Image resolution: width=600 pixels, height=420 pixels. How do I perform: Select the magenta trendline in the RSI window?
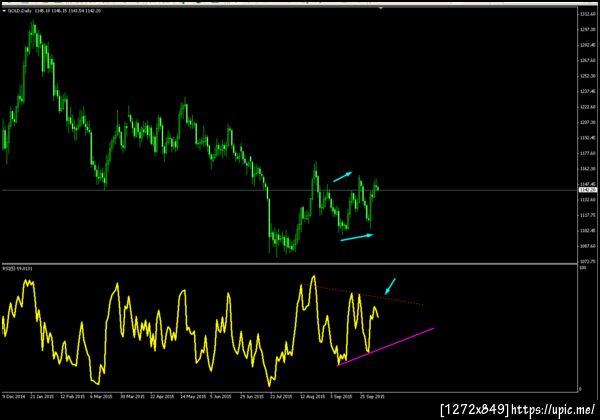click(x=386, y=347)
